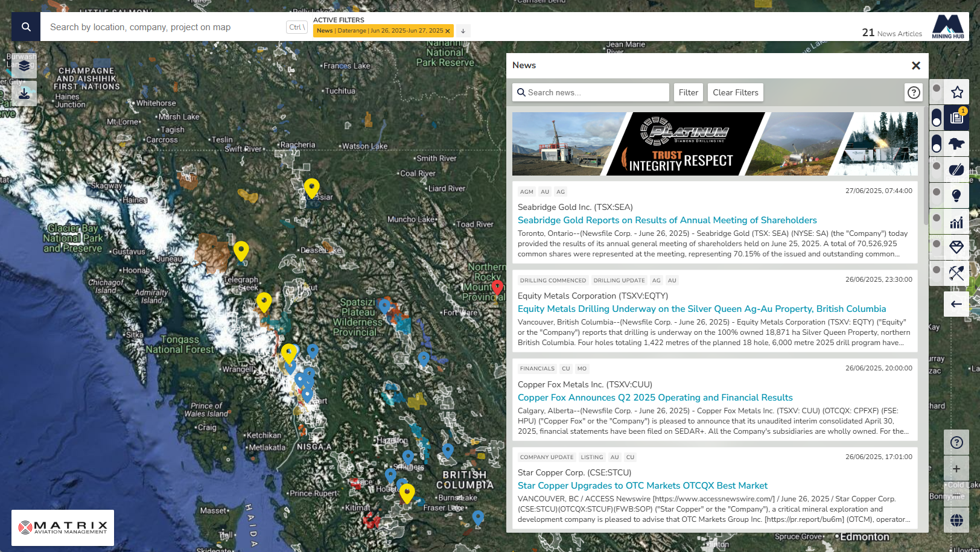Toggle the properties layer switch off
The image size is (980, 552).
pos(936,144)
